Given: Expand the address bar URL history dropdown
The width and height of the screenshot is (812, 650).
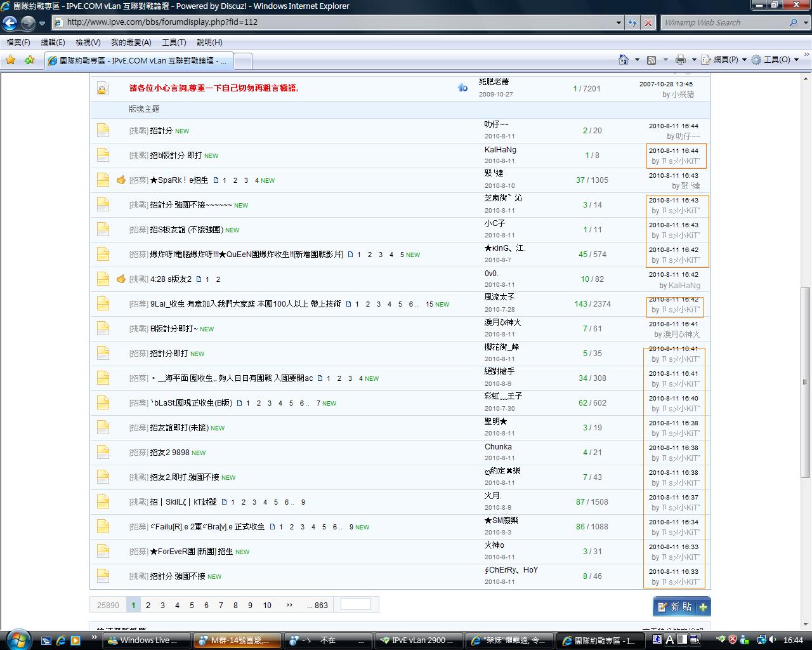Looking at the screenshot, I should click(x=619, y=22).
